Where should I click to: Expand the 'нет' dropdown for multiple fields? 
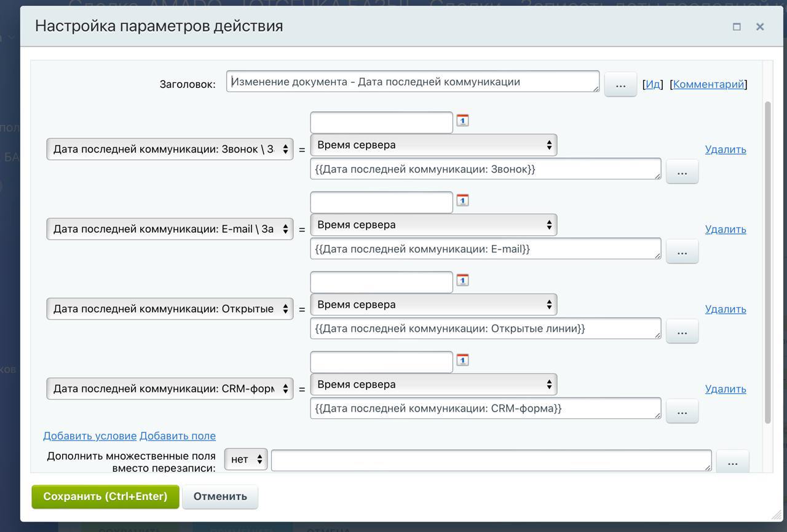(x=246, y=460)
